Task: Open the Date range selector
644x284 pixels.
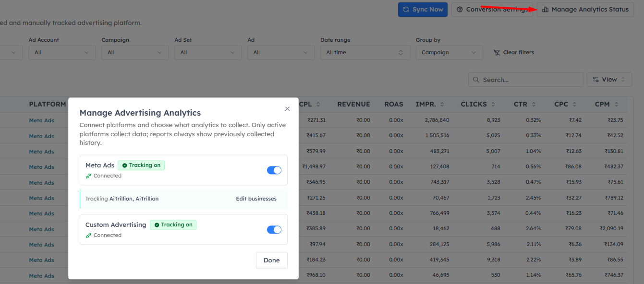Action: [x=365, y=52]
